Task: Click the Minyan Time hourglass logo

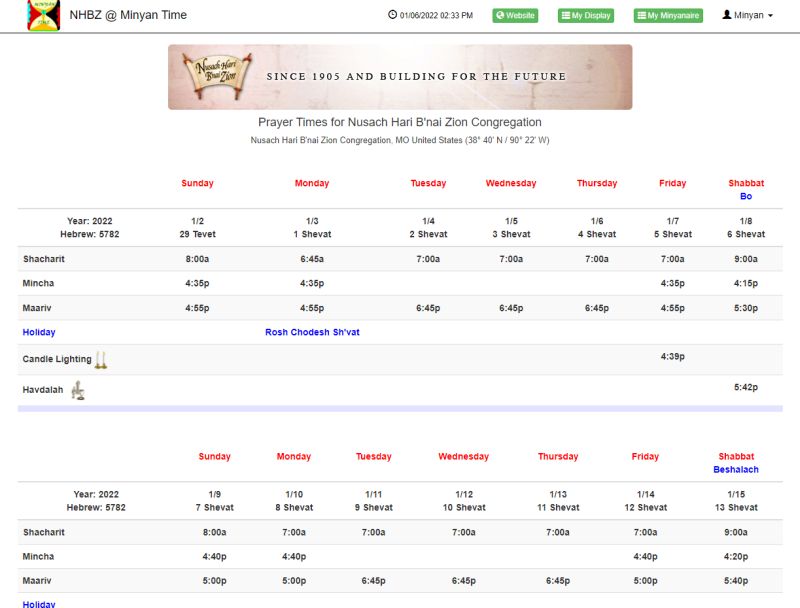Action: 43,15
